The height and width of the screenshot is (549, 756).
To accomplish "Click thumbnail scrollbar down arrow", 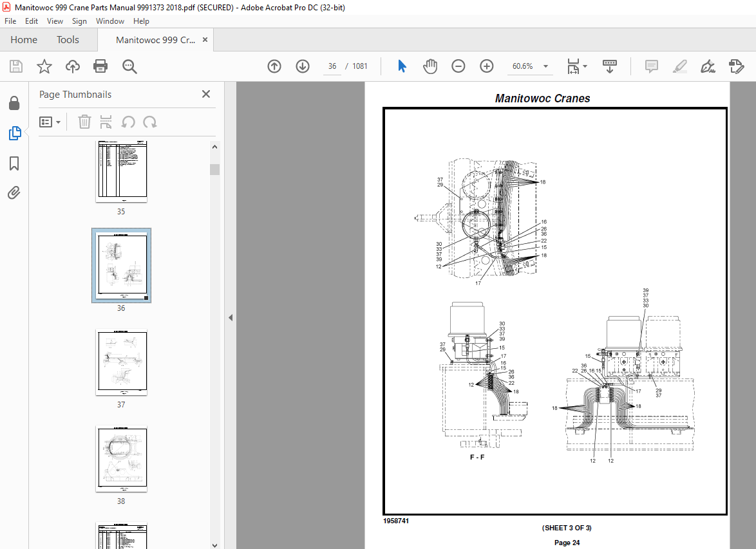I will (x=214, y=545).
